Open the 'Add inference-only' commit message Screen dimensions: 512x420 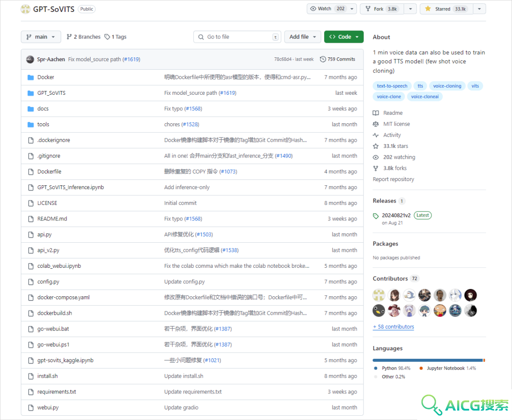tap(187, 187)
